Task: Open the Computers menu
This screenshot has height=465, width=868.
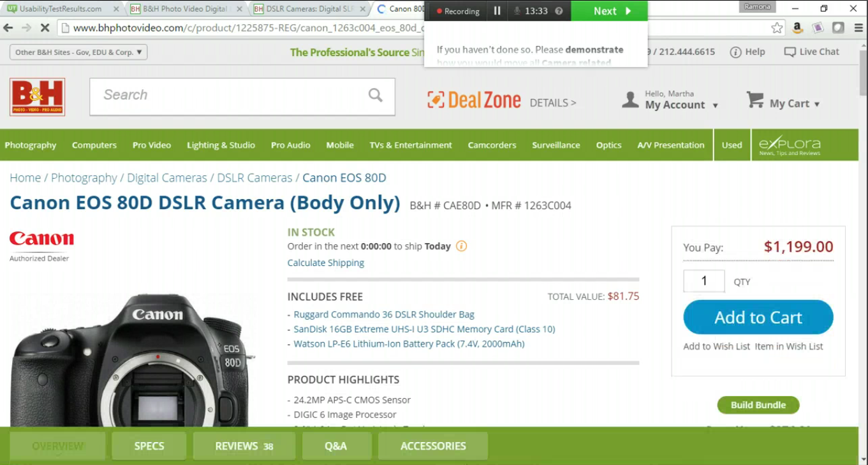Action: coord(94,145)
